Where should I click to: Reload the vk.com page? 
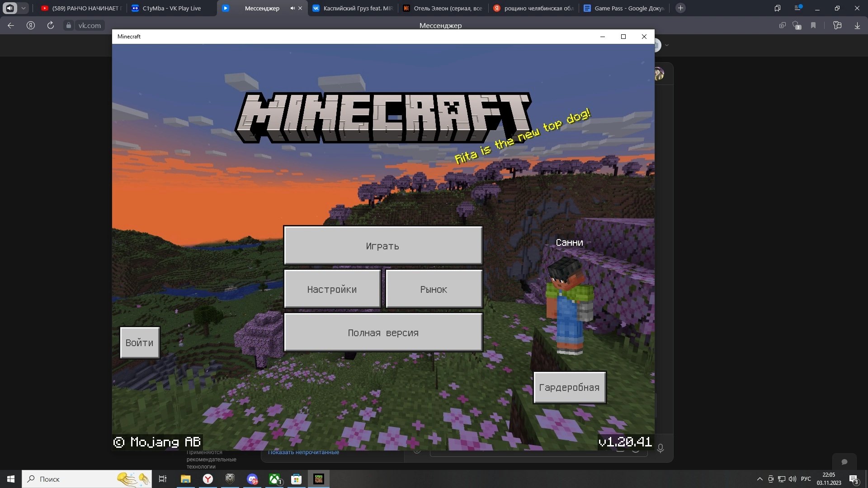51,25
